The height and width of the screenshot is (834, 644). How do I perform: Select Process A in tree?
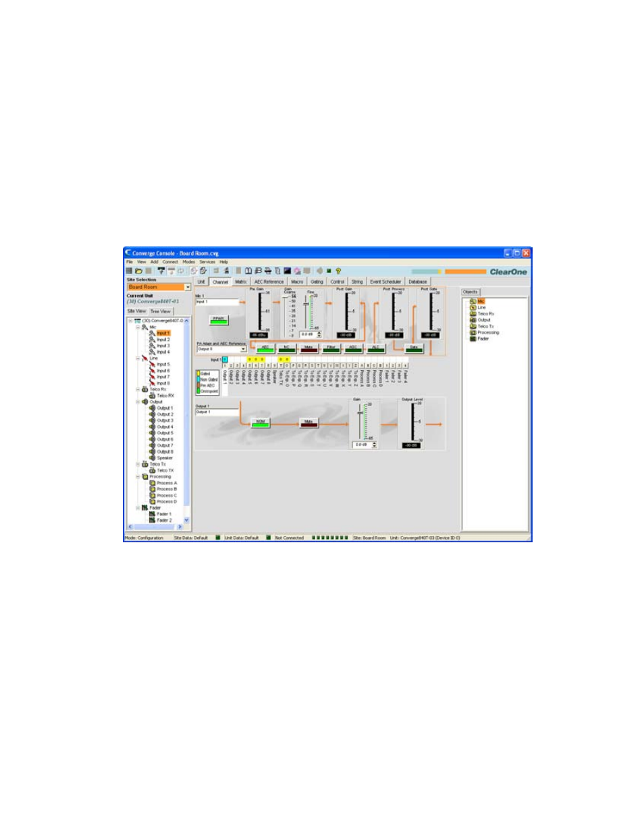tap(167, 483)
